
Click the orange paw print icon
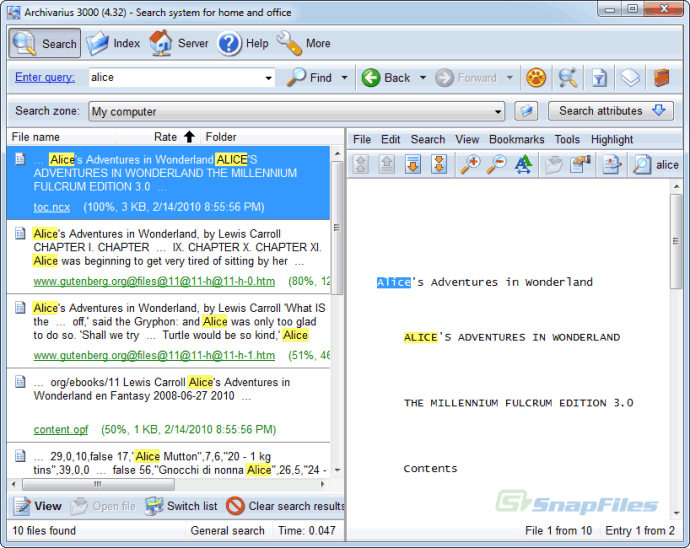[x=536, y=77]
